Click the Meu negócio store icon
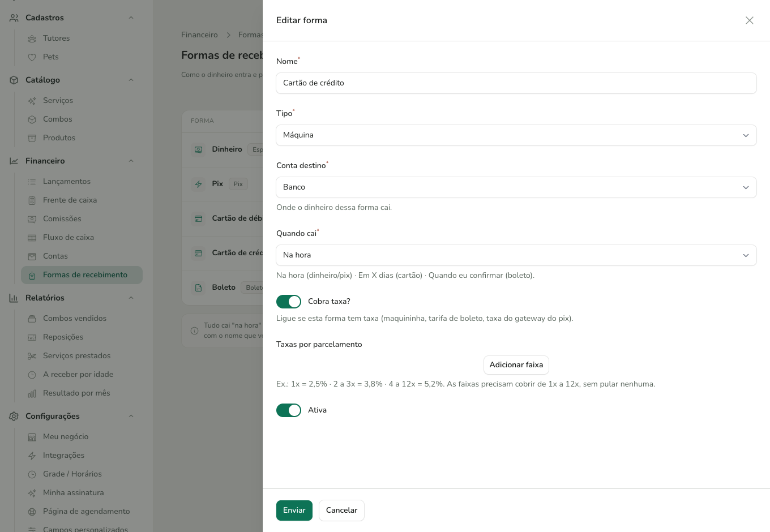Image resolution: width=770 pixels, height=532 pixels. pyautogui.click(x=32, y=437)
